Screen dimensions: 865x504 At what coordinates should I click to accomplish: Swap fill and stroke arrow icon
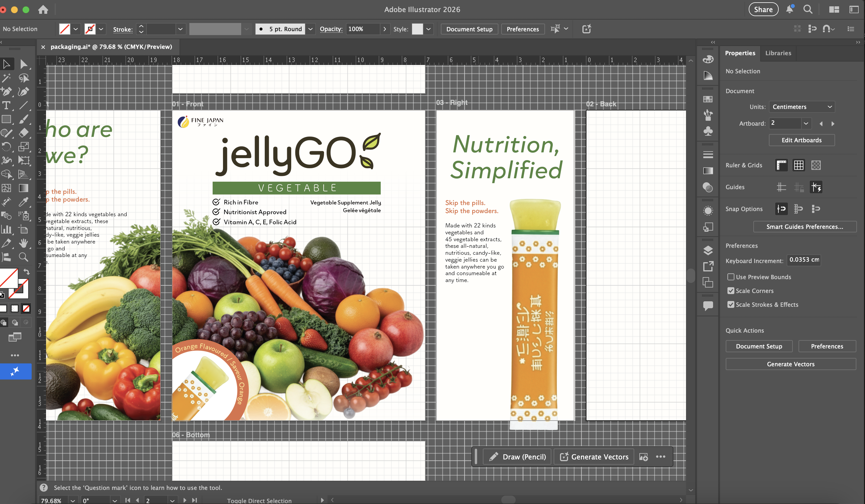[26, 272]
